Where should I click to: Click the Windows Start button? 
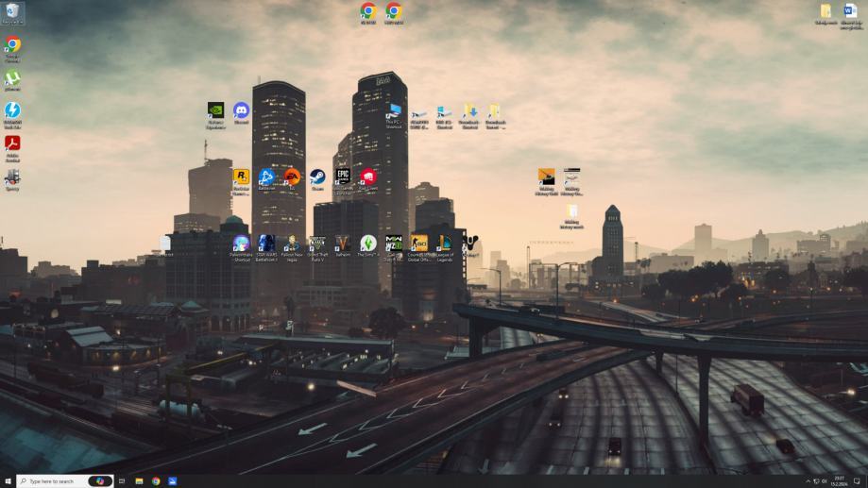click(8, 480)
